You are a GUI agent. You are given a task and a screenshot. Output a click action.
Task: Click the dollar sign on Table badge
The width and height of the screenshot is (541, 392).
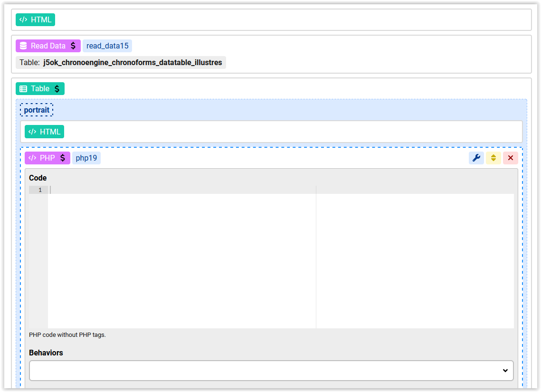[x=57, y=89]
